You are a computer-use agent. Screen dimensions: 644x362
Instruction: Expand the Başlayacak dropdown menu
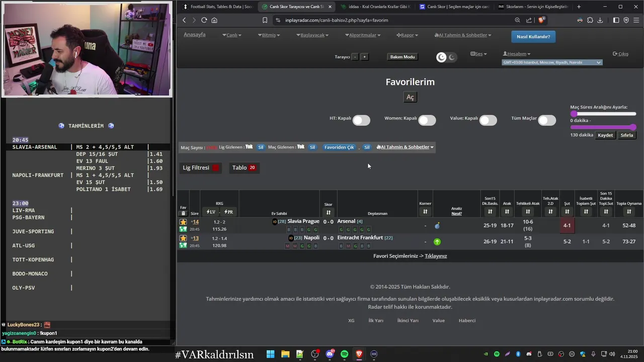point(312,35)
